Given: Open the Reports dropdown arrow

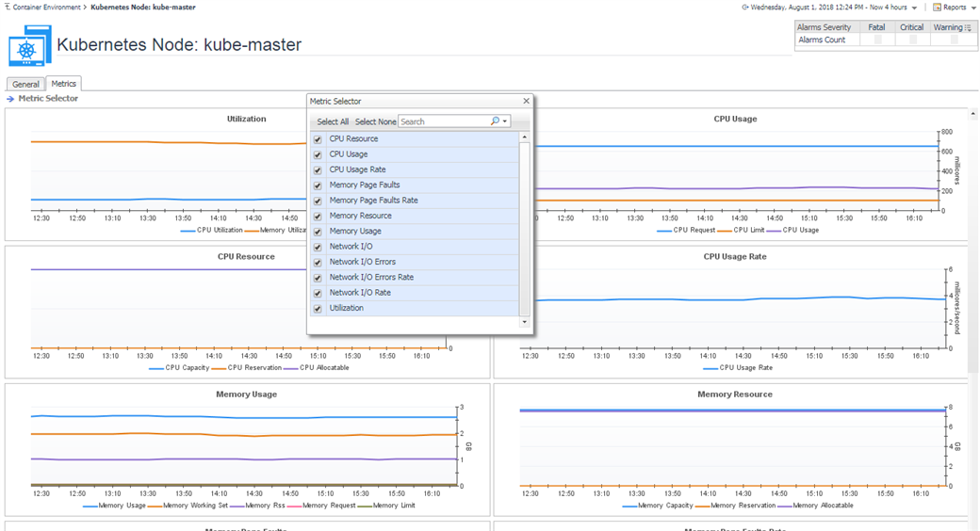Looking at the screenshot, I should click(x=973, y=8).
